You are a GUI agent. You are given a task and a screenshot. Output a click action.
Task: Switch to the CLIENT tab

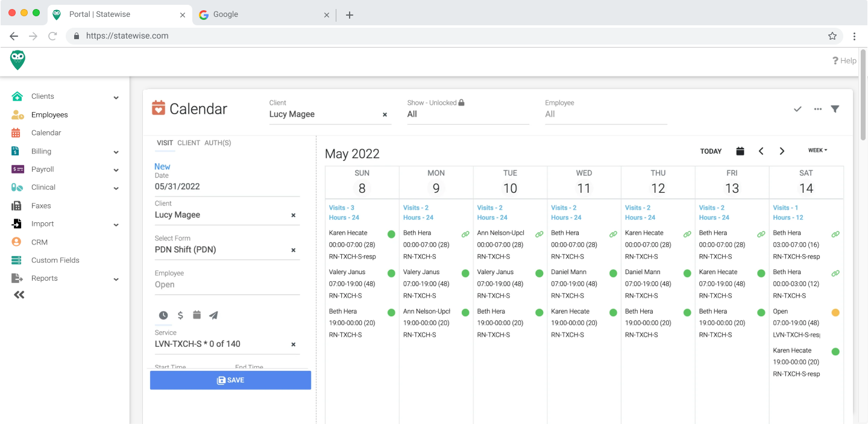tap(189, 143)
